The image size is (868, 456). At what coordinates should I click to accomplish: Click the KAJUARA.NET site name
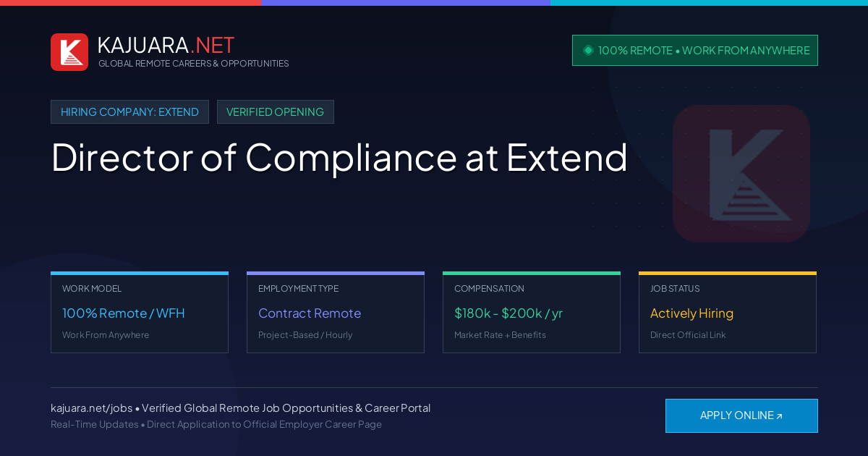[x=166, y=45]
